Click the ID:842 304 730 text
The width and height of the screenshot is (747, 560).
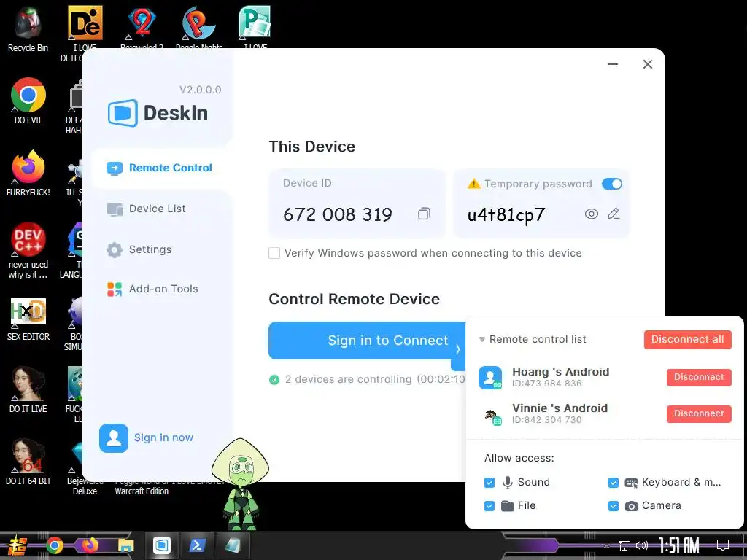click(547, 420)
